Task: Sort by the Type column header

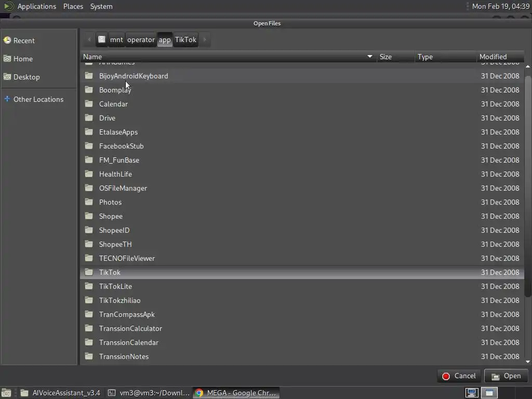Action: (445, 57)
